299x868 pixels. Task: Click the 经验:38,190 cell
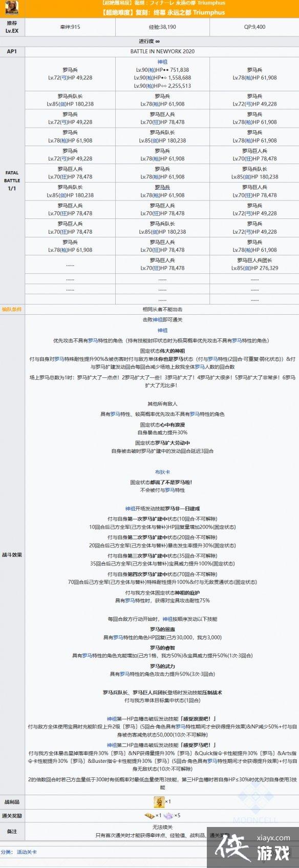click(162, 27)
